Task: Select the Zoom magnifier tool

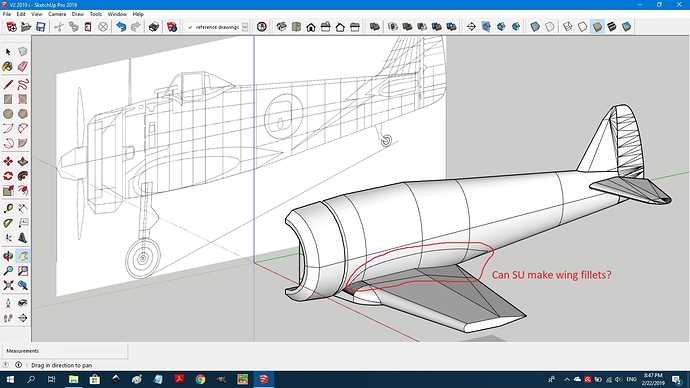Action: pyautogui.click(x=8, y=271)
